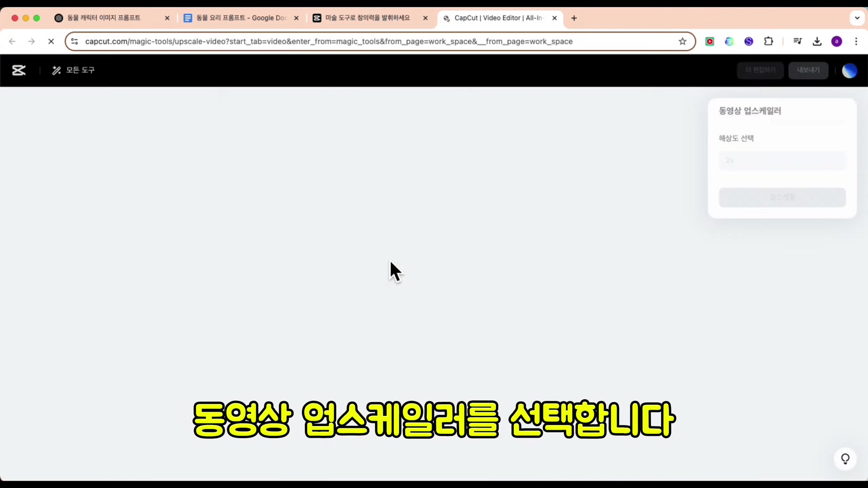Expand the tab search dropdown arrow
Screen dimensions: 868x488
[857, 18]
